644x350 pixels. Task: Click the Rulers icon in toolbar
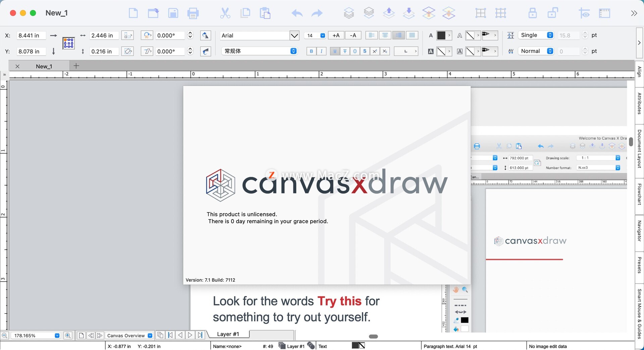tap(604, 13)
